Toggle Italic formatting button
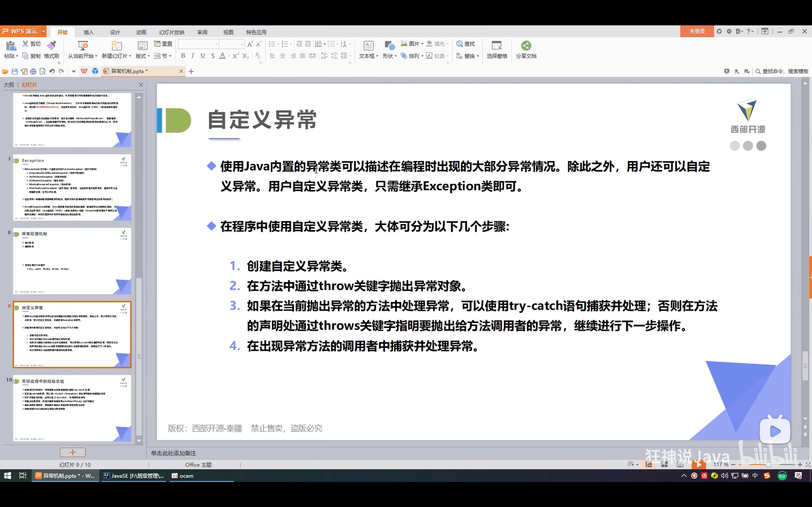The image size is (812, 507). click(193, 56)
